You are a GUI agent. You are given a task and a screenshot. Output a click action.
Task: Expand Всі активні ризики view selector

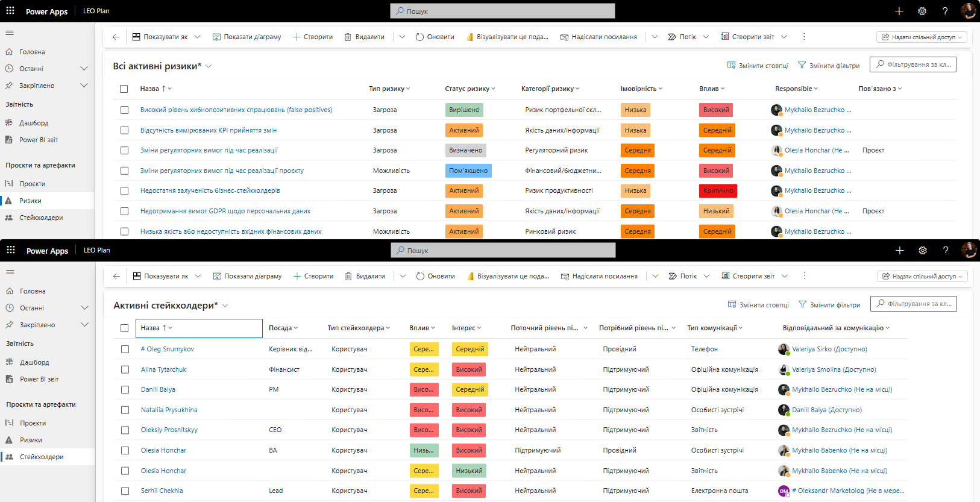pyautogui.click(x=209, y=66)
